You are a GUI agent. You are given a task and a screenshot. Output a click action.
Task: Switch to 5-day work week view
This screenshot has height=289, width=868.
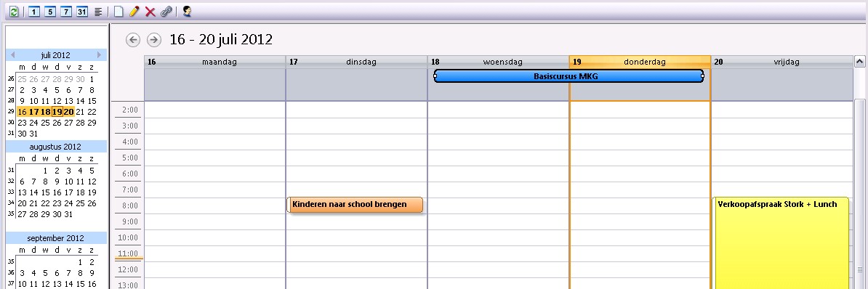click(x=50, y=11)
